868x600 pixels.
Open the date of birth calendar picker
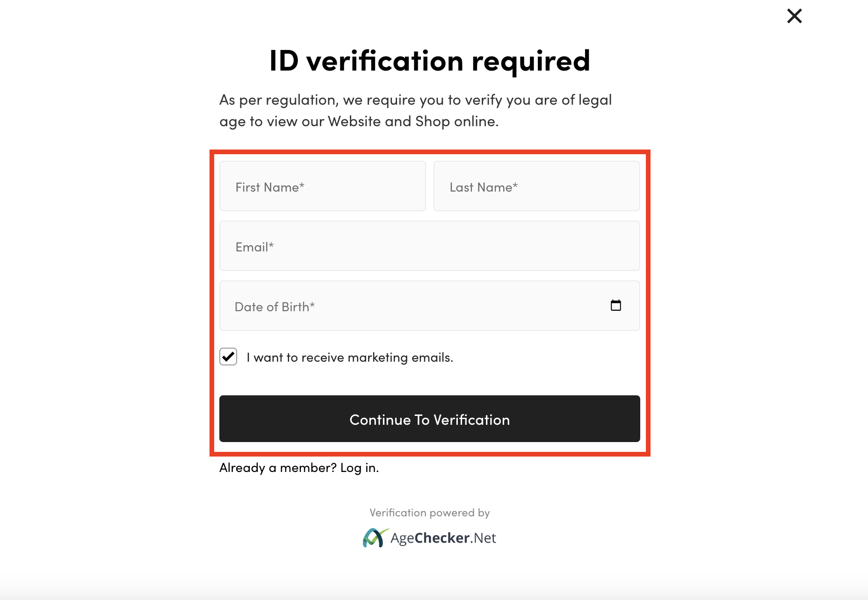(616, 305)
